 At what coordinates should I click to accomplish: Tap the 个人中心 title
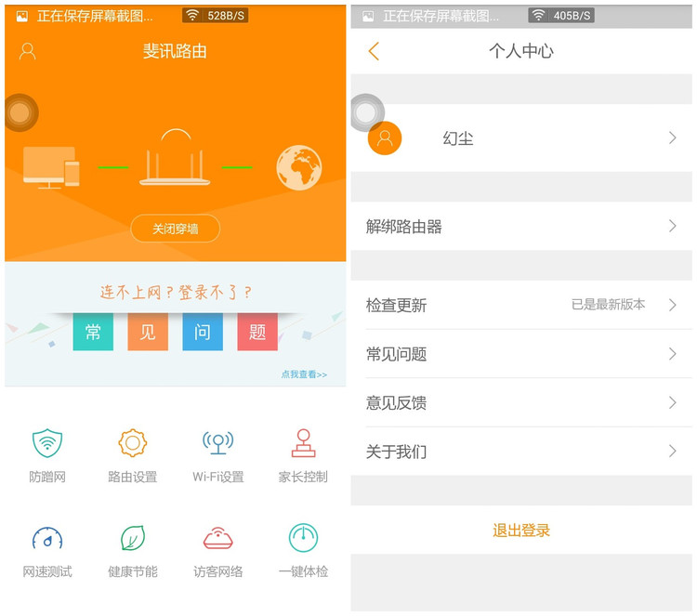(x=521, y=51)
